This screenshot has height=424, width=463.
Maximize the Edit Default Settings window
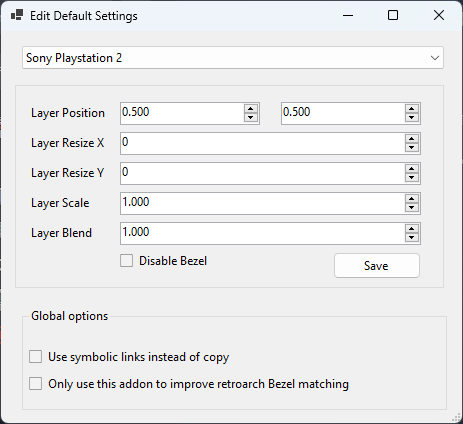tap(393, 15)
